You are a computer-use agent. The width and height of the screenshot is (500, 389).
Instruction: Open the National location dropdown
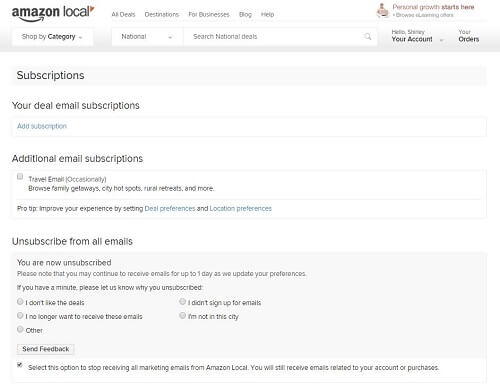tap(147, 37)
